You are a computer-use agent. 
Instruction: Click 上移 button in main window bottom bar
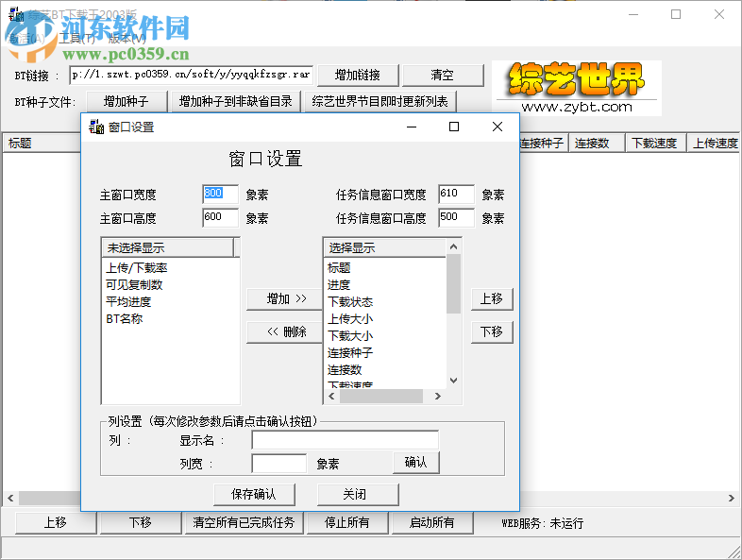coord(56,522)
